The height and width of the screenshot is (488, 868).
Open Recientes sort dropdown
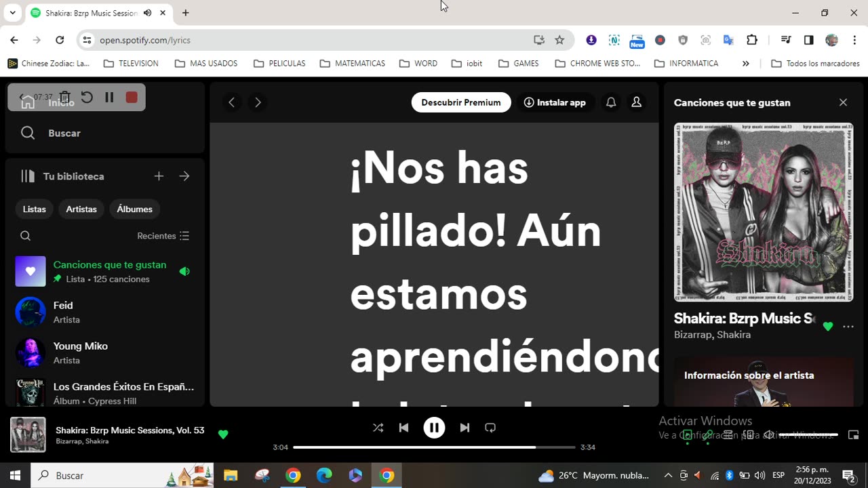pyautogui.click(x=163, y=236)
